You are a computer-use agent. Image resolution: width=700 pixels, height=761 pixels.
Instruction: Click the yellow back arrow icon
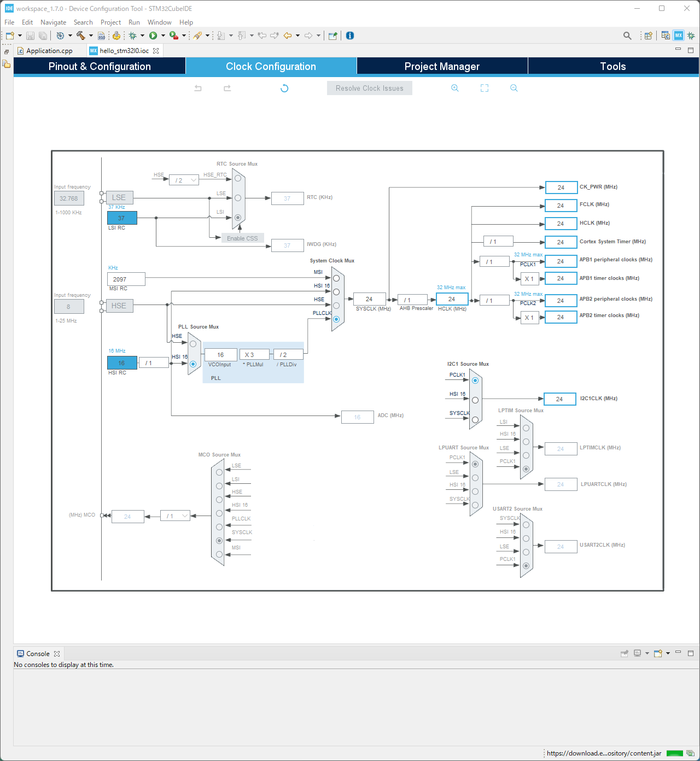coord(287,36)
